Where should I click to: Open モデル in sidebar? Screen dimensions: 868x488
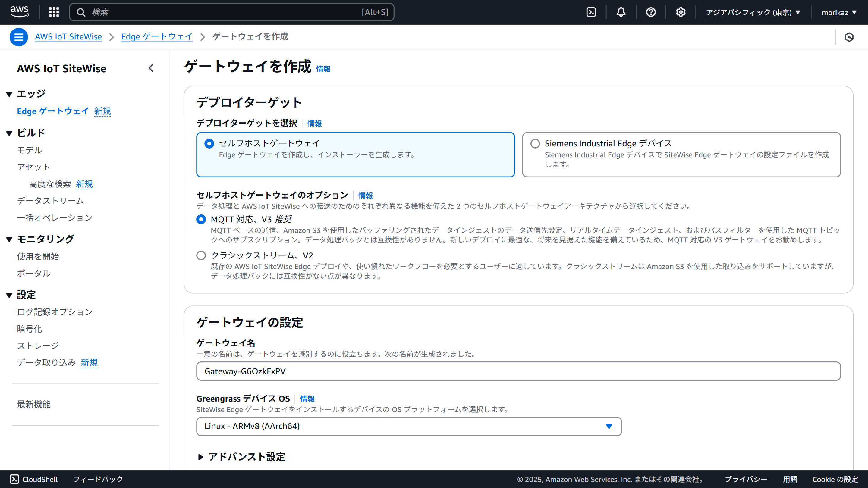(x=30, y=150)
